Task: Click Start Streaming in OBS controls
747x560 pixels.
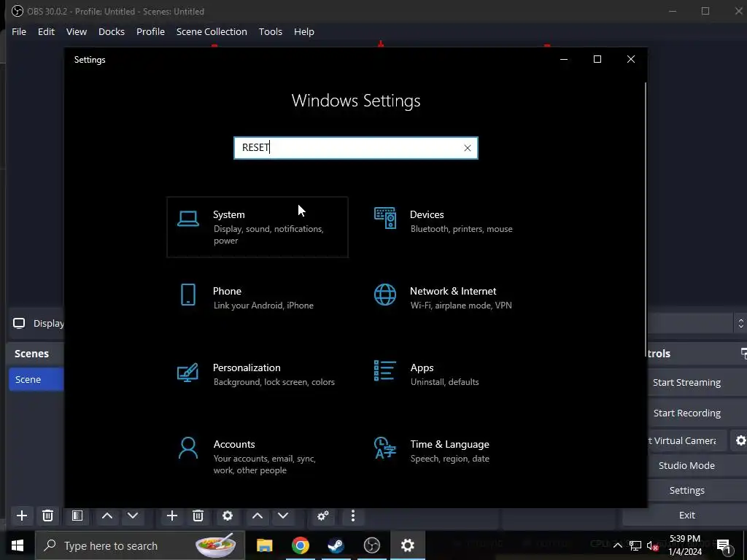Action: [686, 382]
